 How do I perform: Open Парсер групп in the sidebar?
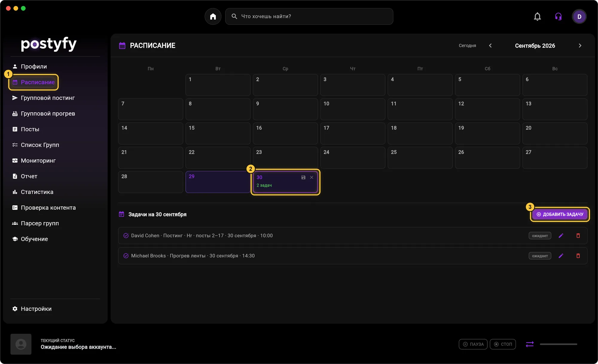pyautogui.click(x=35, y=223)
